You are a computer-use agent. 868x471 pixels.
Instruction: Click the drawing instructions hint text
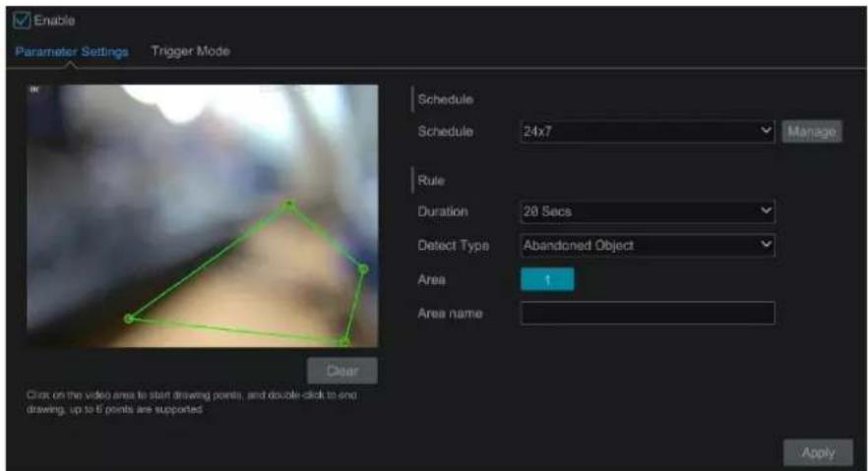coord(192,402)
